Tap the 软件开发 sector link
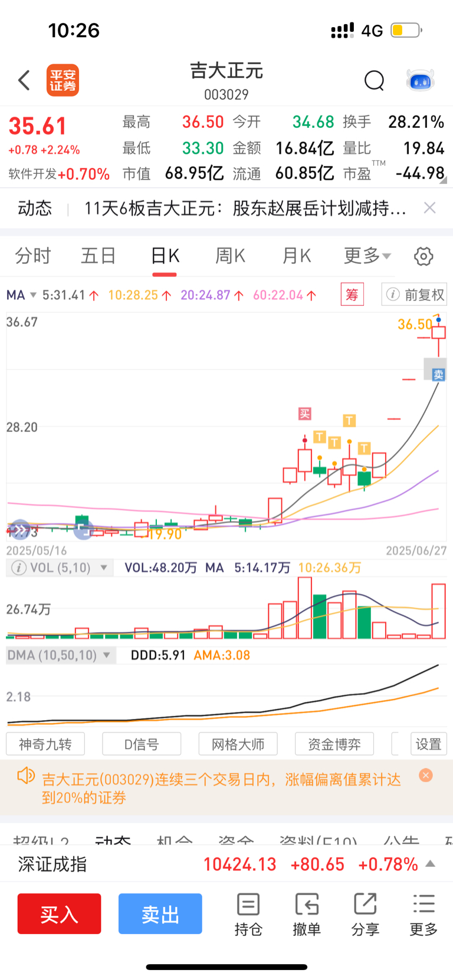453x980 pixels. click(32, 174)
